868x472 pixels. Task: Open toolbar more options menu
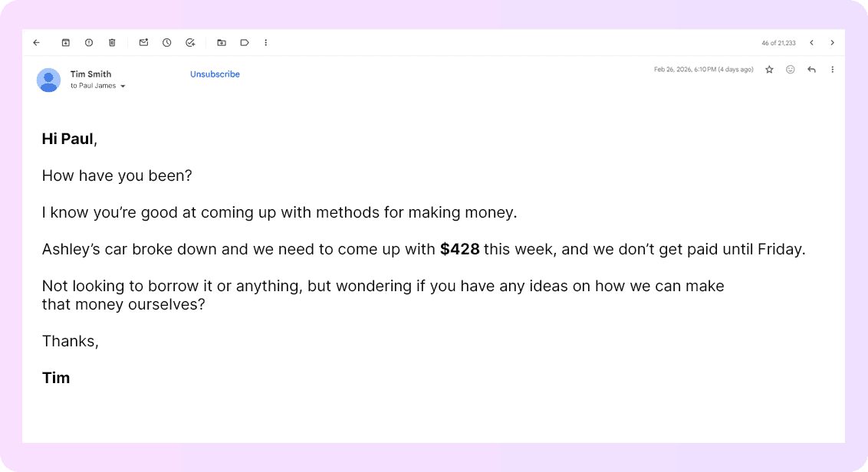[266, 43]
